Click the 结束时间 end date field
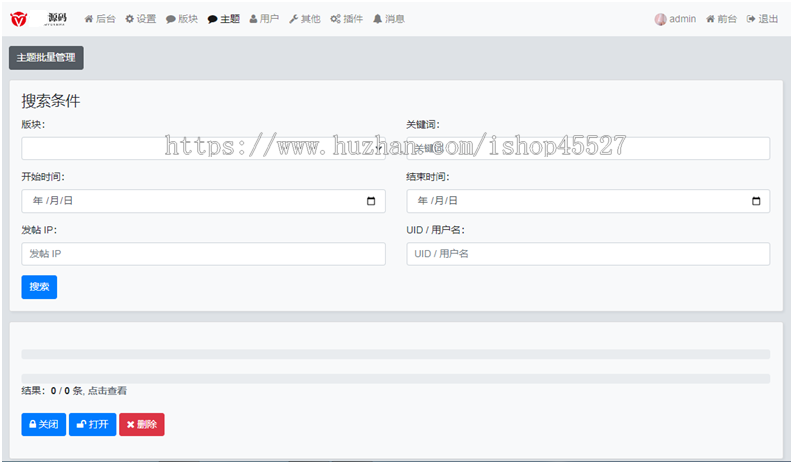 (x=588, y=201)
